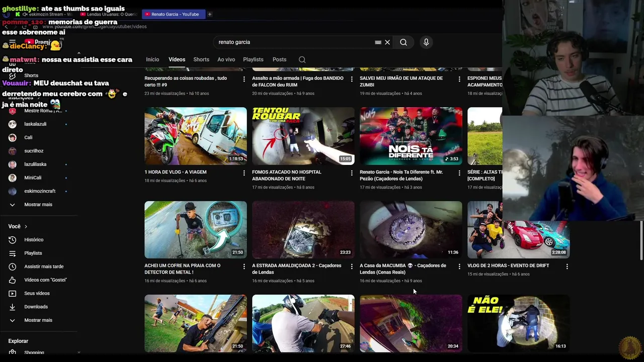Open the drift event vlog thumbnail
644x362 pixels.
coord(519,230)
